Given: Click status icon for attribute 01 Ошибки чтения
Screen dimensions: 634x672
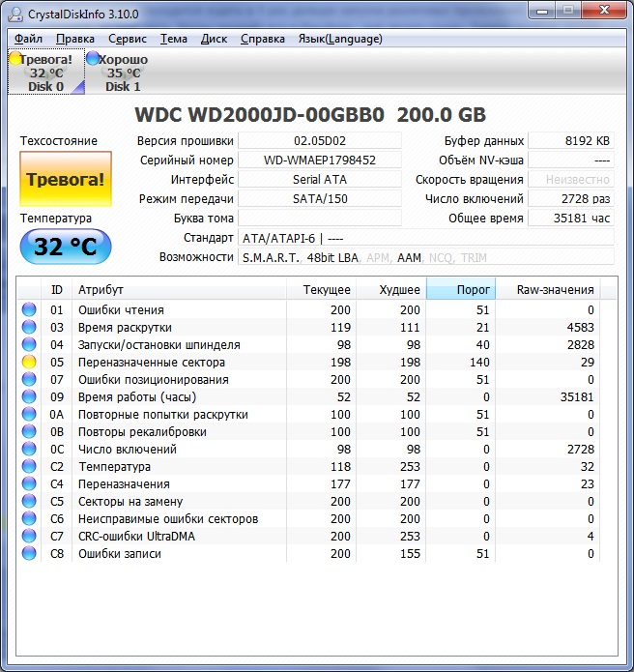Looking at the screenshot, I should pos(29,309).
